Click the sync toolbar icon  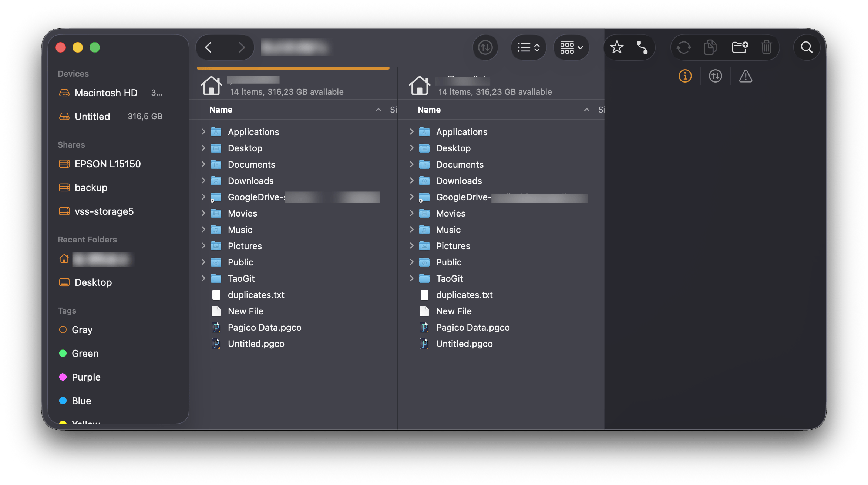tap(683, 47)
